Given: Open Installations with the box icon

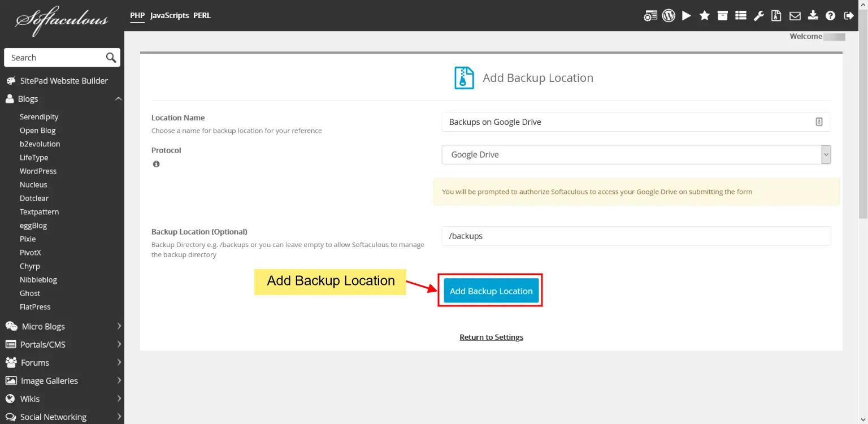Looking at the screenshot, I should (723, 15).
